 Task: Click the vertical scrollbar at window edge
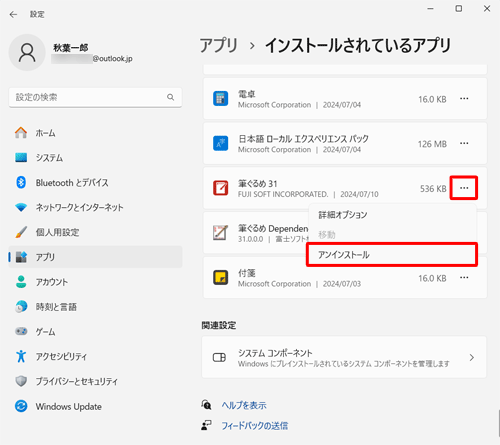[x=499, y=423]
